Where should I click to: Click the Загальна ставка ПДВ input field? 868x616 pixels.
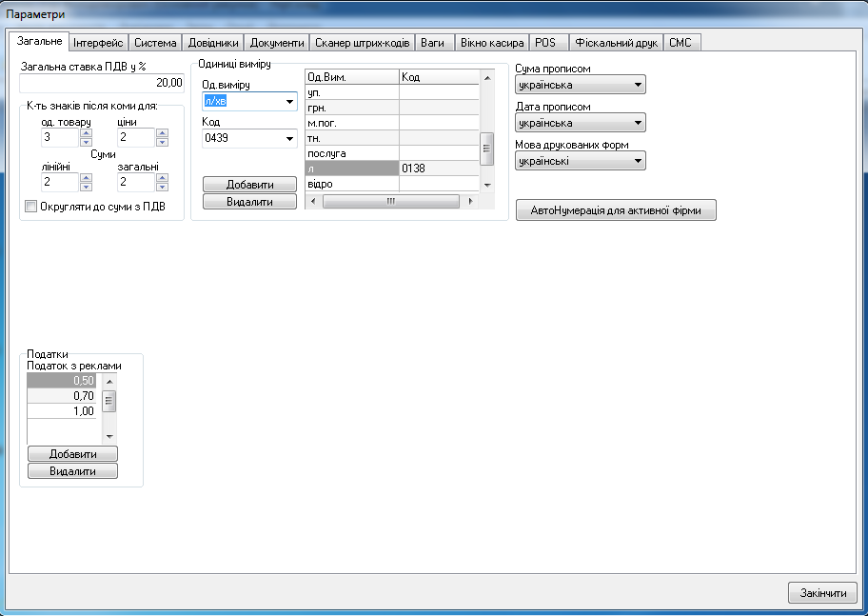tap(102, 83)
